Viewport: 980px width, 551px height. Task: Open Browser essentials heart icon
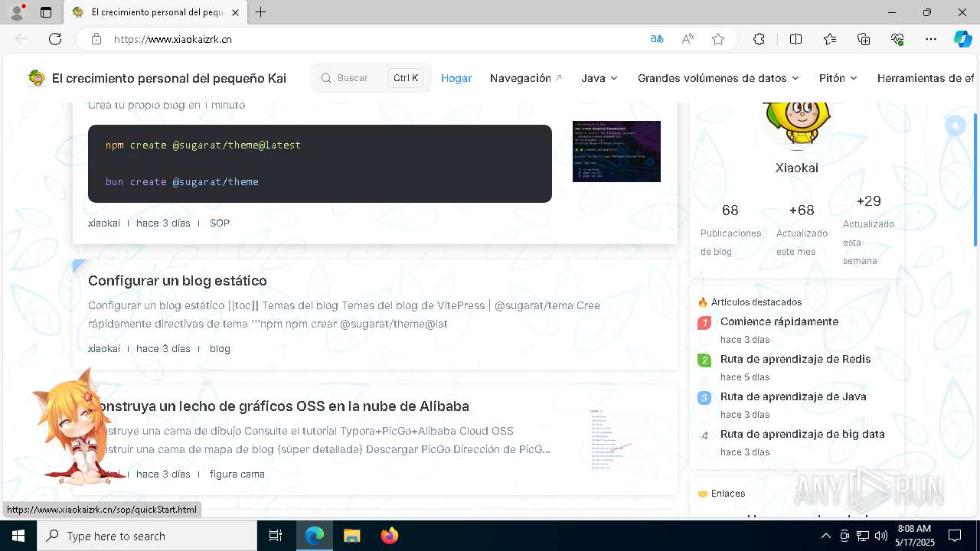897,39
